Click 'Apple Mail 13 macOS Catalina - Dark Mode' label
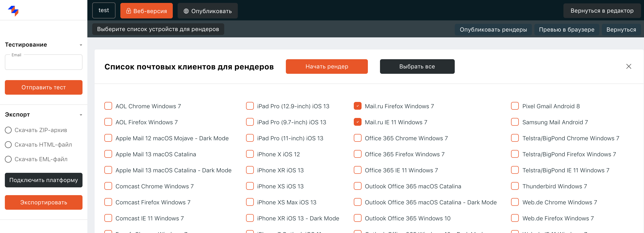644x233 pixels. point(173,170)
